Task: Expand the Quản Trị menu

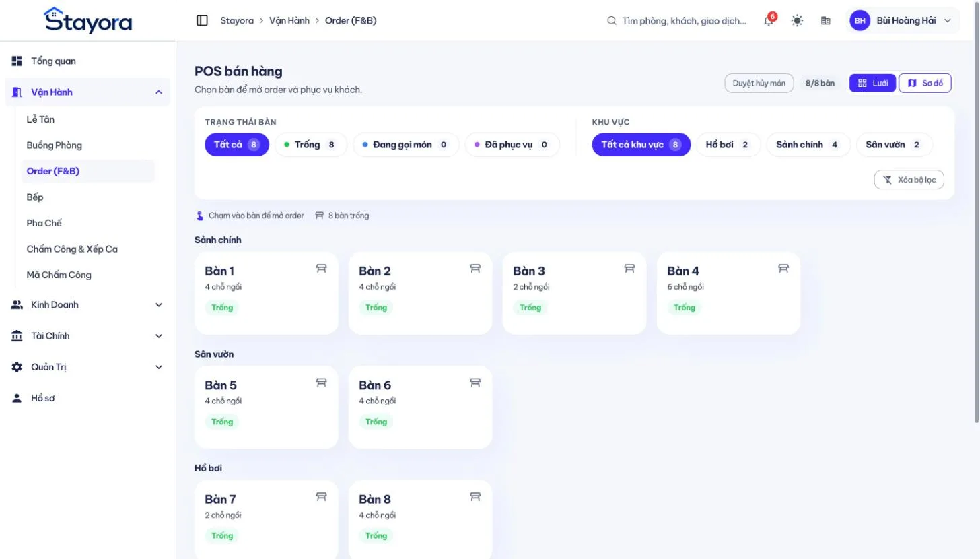Action: pyautogui.click(x=87, y=367)
